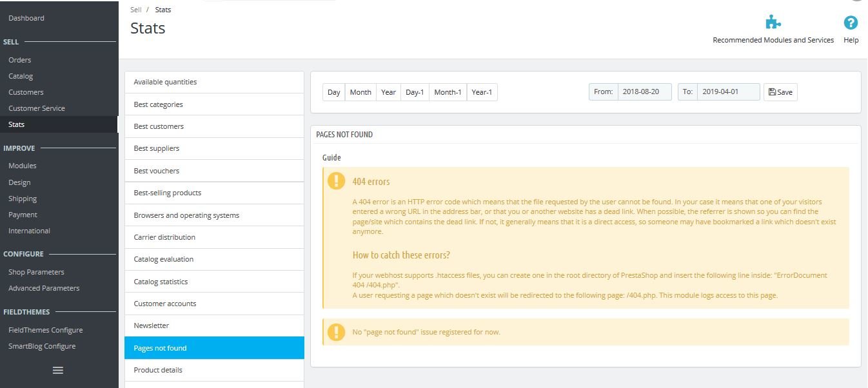The width and height of the screenshot is (868, 388).
Task: Select the Day period button
Action: tap(333, 92)
